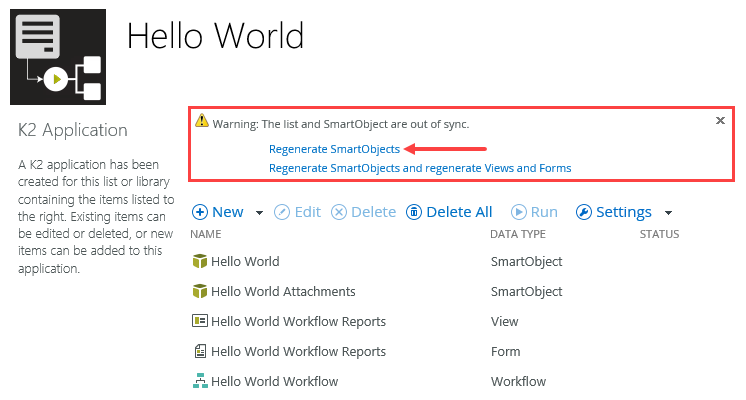This screenshot has height=400, width=746.
Task: Click the Workflow Reports View icon
Action: coord(199,322)
